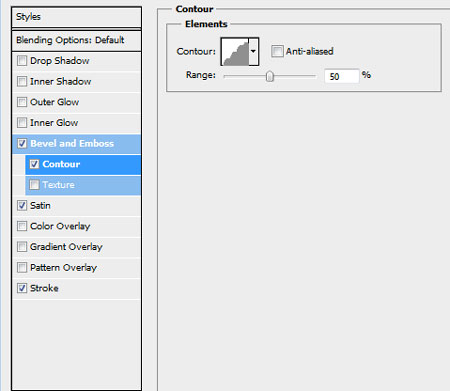Uncheck the Stroke checkbox
The width and height of the screenshot is (450, 391).
pos(22,288)
